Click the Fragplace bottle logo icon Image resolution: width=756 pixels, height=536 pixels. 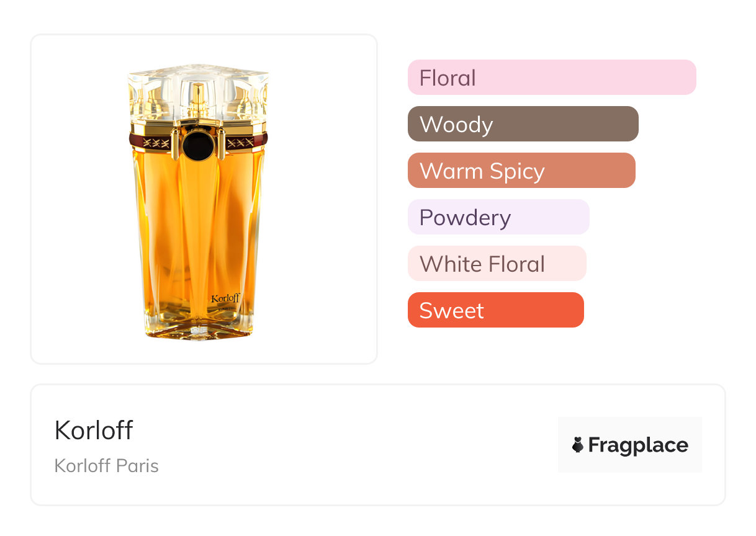578,445
